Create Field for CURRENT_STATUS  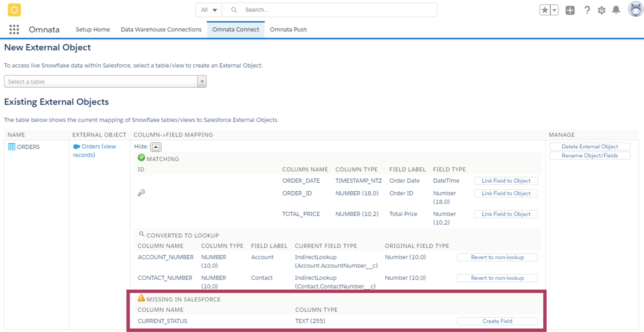[497, 321]
